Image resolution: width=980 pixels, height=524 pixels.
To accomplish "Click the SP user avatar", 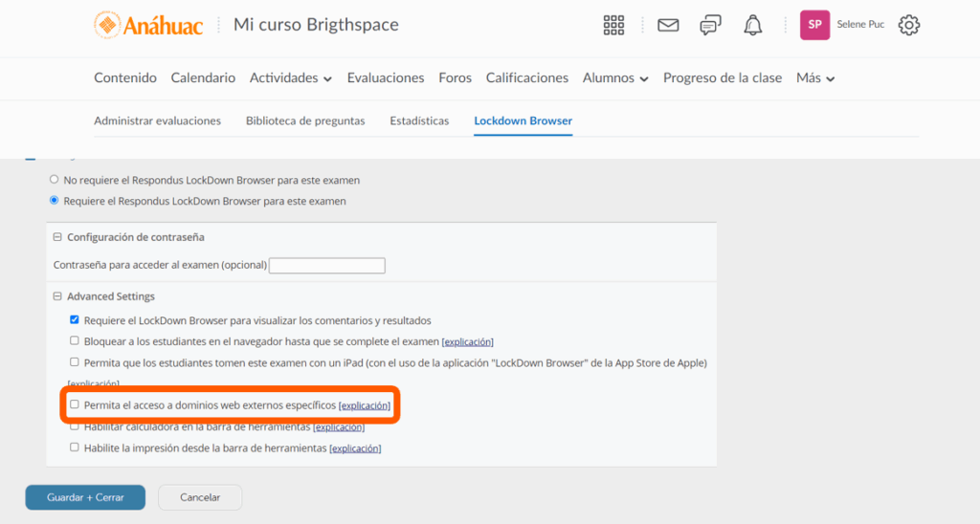I will (x=814, y=25).
